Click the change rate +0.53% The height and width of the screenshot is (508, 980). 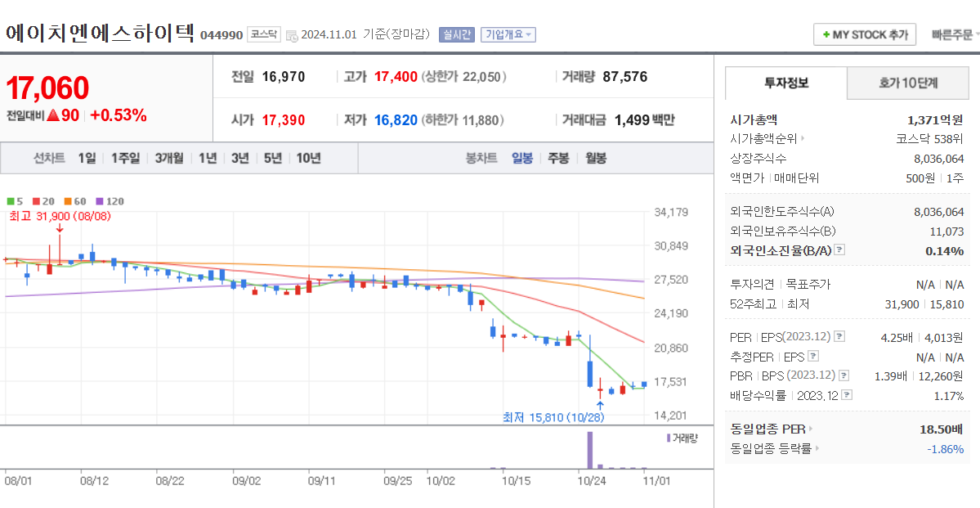click(119, 115)
